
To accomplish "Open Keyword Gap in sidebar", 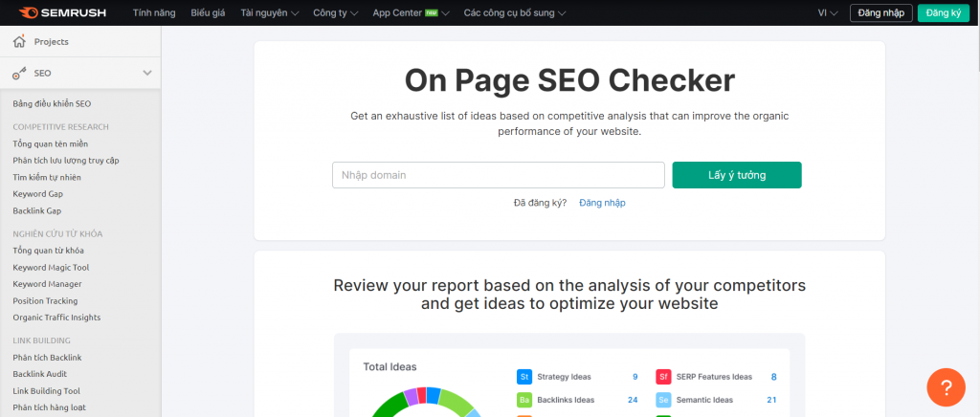I will (37, 194).
